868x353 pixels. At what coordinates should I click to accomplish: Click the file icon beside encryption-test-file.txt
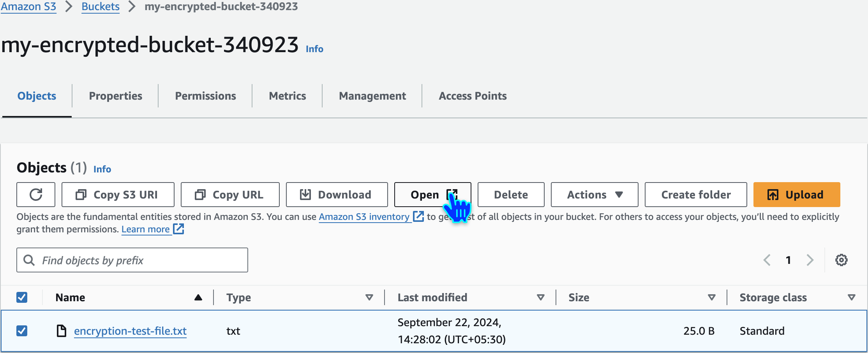pos(61,331)
